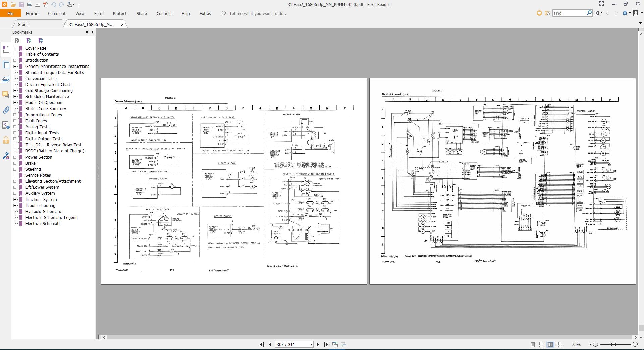Expand the Fault Codes bookmark
This screenshot has height=350, width=644.
click(x=15, y=121)
